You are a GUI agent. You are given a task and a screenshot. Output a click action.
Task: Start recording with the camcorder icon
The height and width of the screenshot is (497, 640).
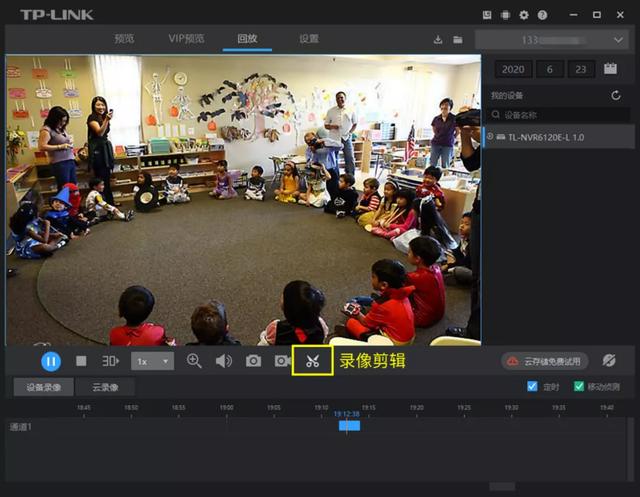click(282, 361)
